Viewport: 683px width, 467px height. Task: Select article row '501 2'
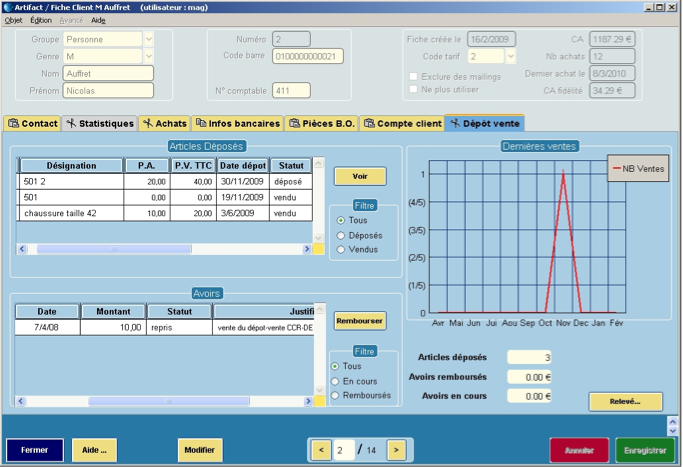pyautogui.click(x=165, y=181)
